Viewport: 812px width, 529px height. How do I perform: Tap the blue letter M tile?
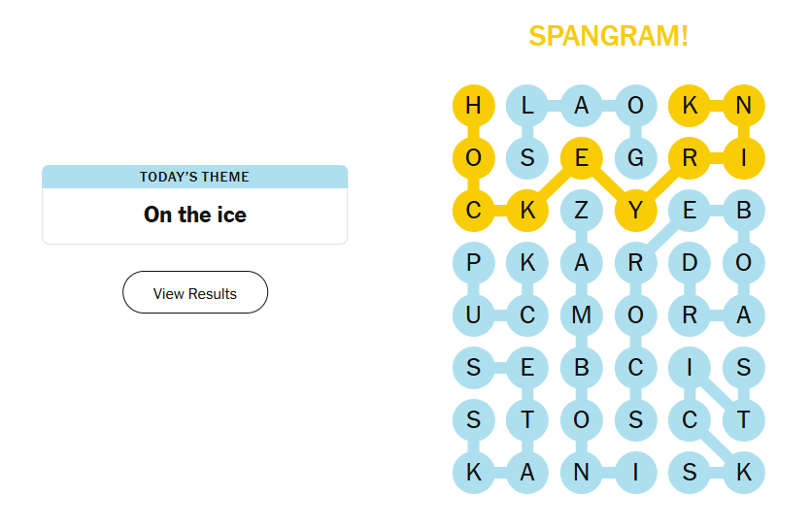pyautogui.click(x=582, y=315)
